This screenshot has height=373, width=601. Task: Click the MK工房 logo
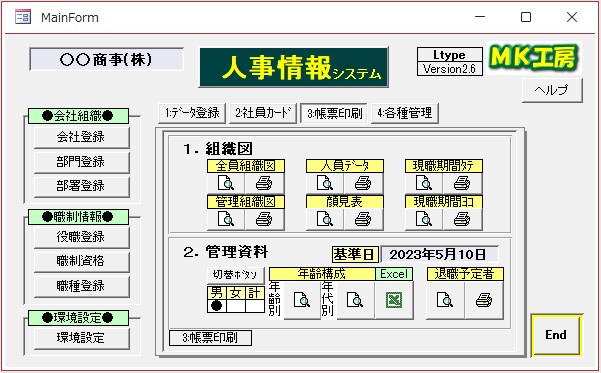coord(534,58)
